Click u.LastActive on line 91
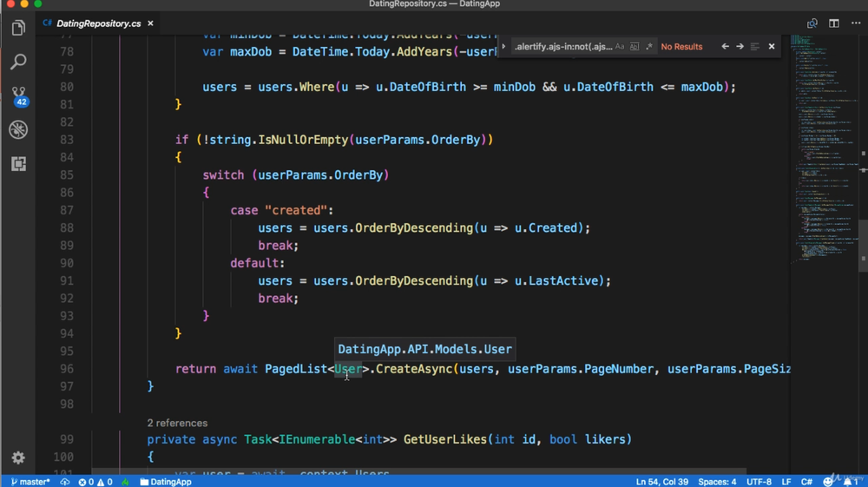Image resolution: width=868 pixels, height=487 pixels. click(556, 280)
